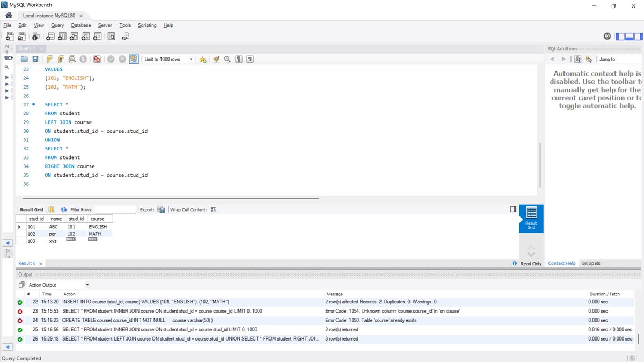The image size is (644, 362).
Task: Open the Result Grid side panel button
Action: click(531, 218)
